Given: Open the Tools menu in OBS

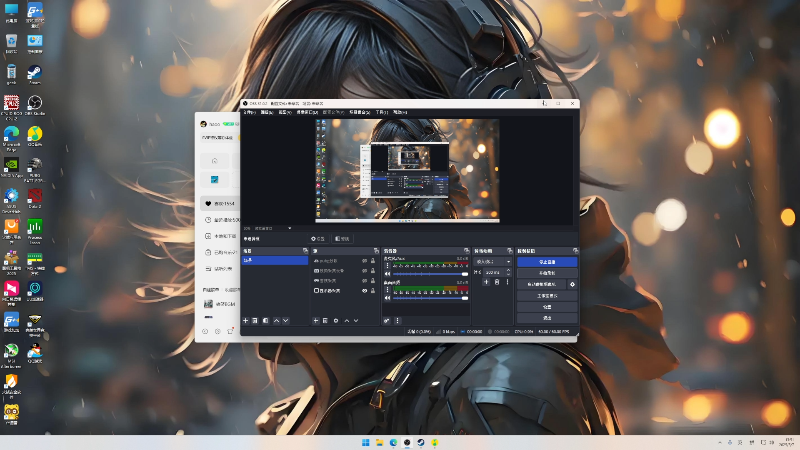Looking at the screenshot, I should (382, 112).
